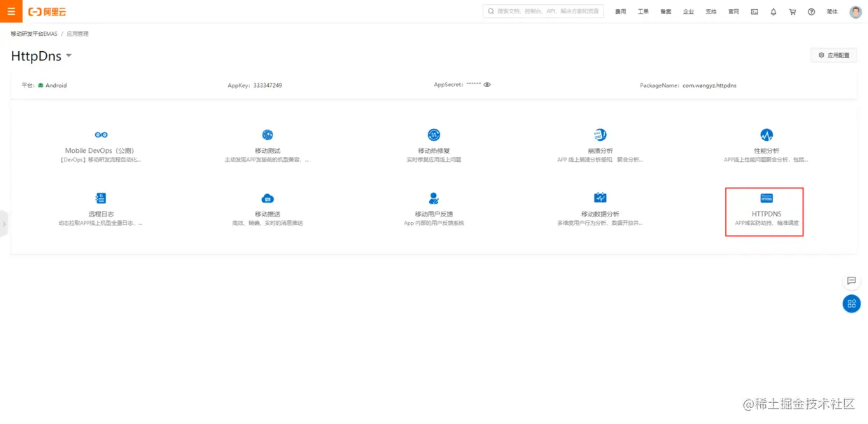868x424 pixels.
Task: Reveal AppSecret with the eye icon
Action: pyautogui.click(x=487, y=85)
